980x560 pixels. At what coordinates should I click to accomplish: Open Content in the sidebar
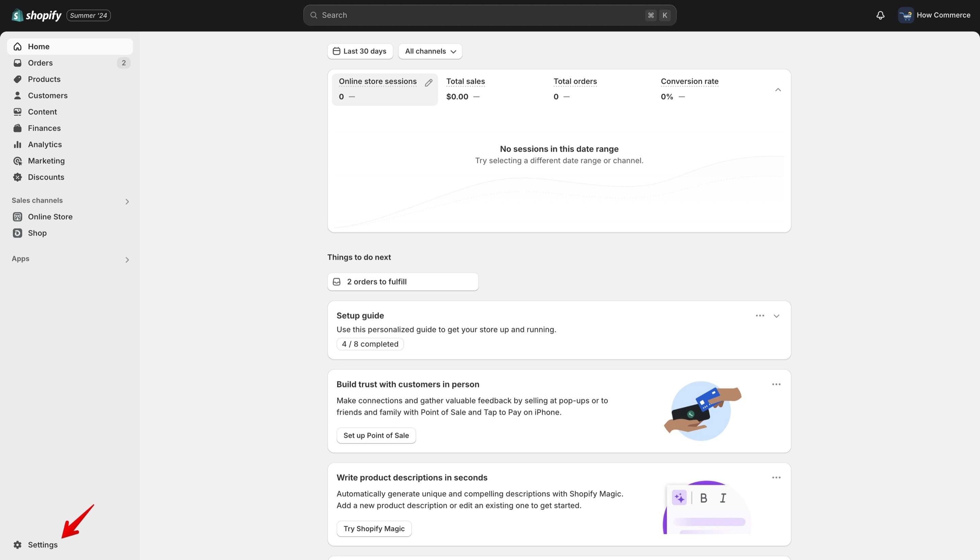point(70,112)
